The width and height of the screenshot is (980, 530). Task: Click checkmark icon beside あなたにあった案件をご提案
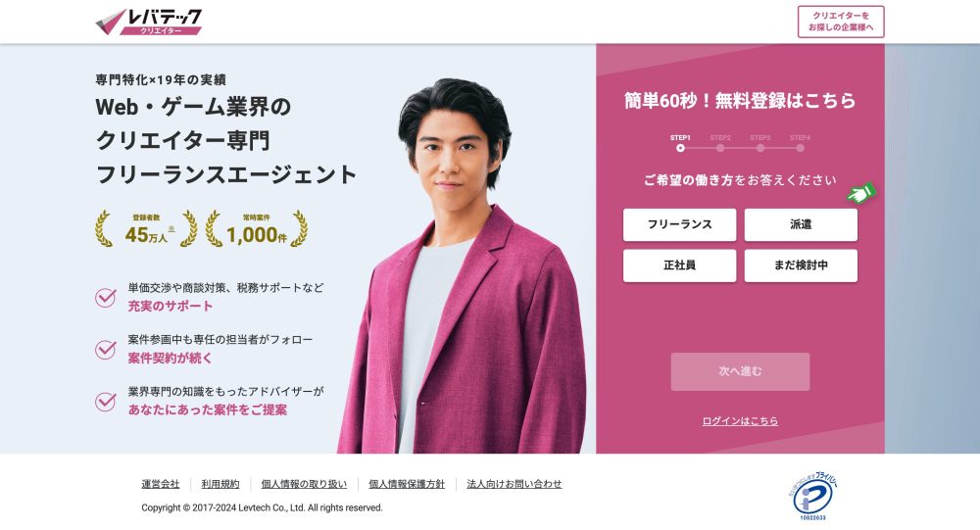[x=106, y=401]
